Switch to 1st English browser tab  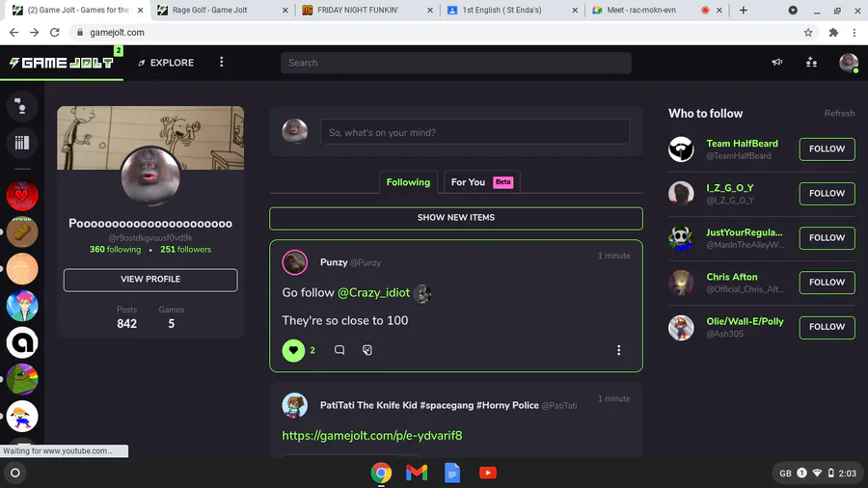pyautogui.click(x=513, y=10)
